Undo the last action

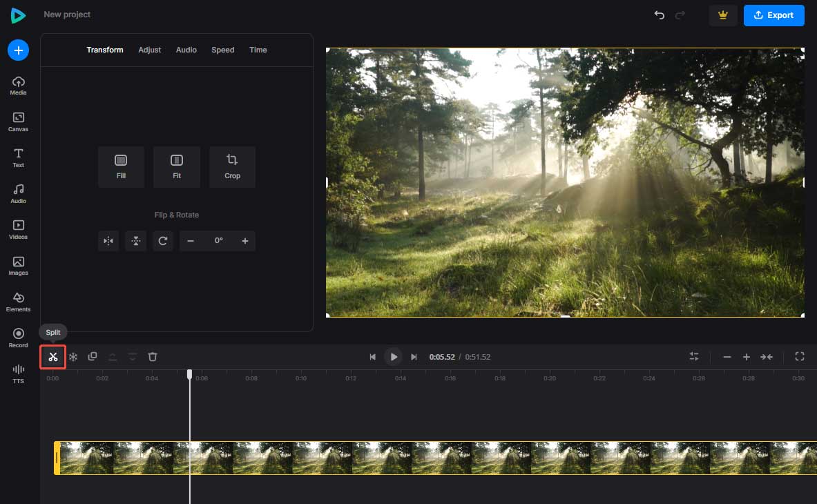[659, 15]
